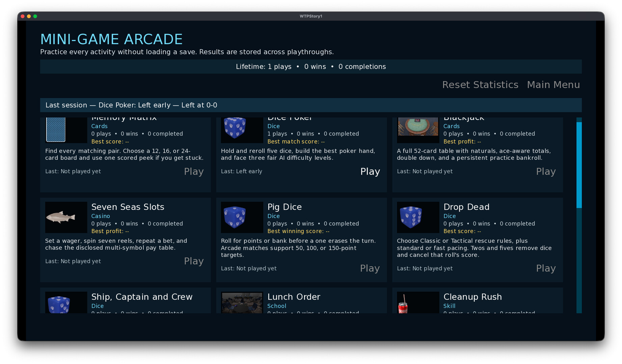Click the Memory Matrix card-back icon
The image size is (622, 364).
[x=56, y=130]
